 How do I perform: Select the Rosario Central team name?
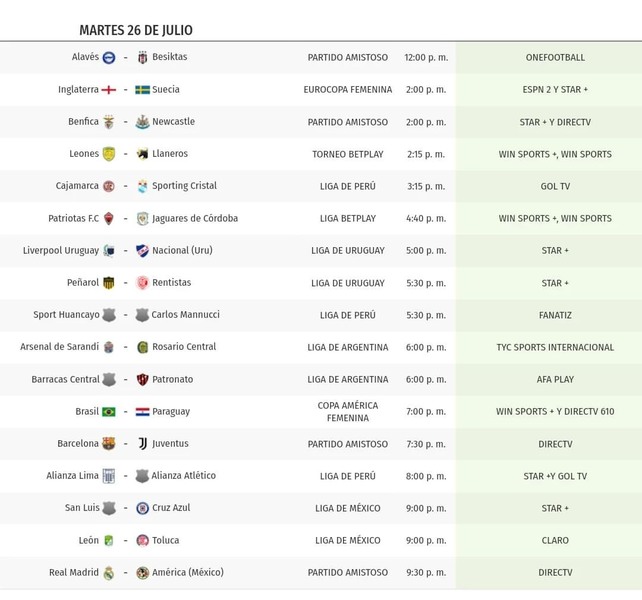pos(184,347)
